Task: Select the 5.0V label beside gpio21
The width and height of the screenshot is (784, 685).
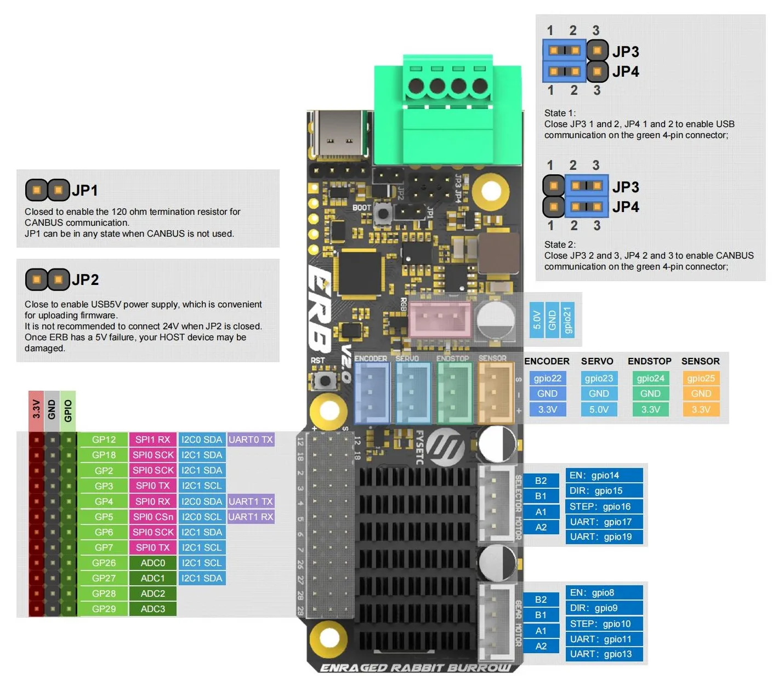Action: click(x=537, y=320)
